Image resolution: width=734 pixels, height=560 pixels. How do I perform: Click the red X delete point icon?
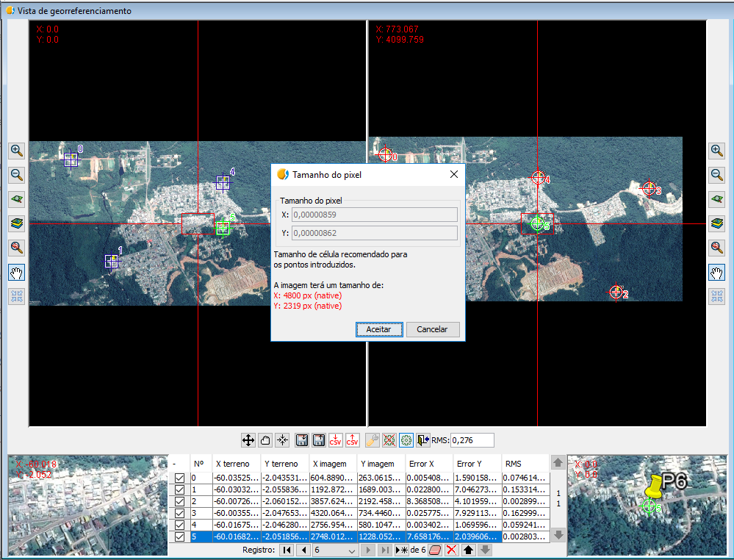(x=451, y=550)
